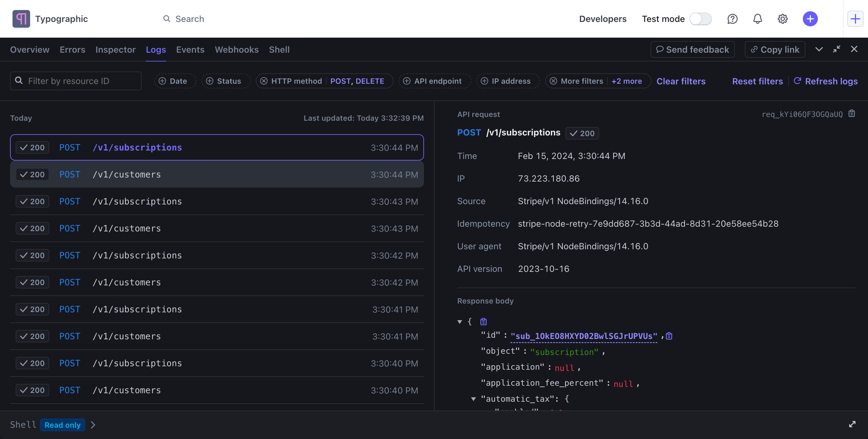
Task: Expand the Shell panel with the diagonal arrow
Action: [x=852, y=425]
